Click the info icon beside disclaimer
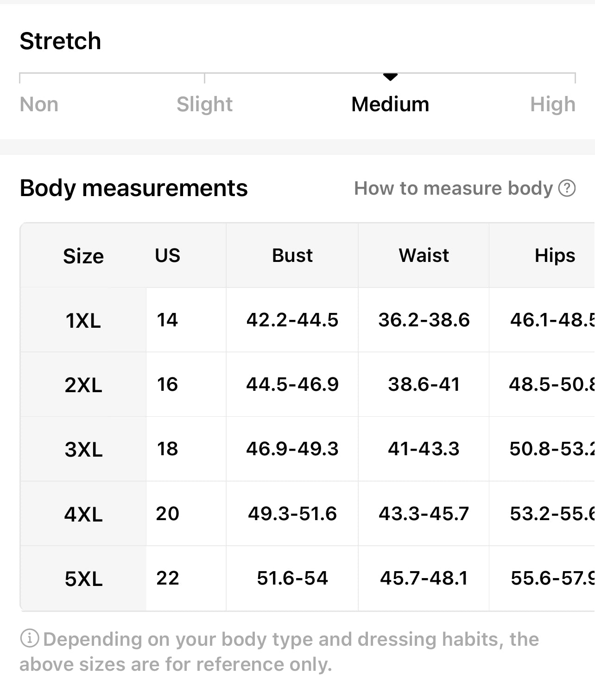The width and height of the screenshot is (595, 700). point(30,638)
